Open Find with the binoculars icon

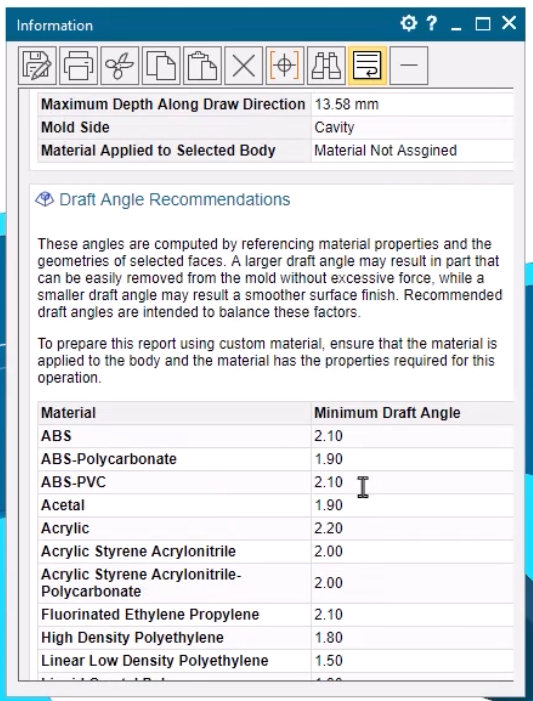326,66
